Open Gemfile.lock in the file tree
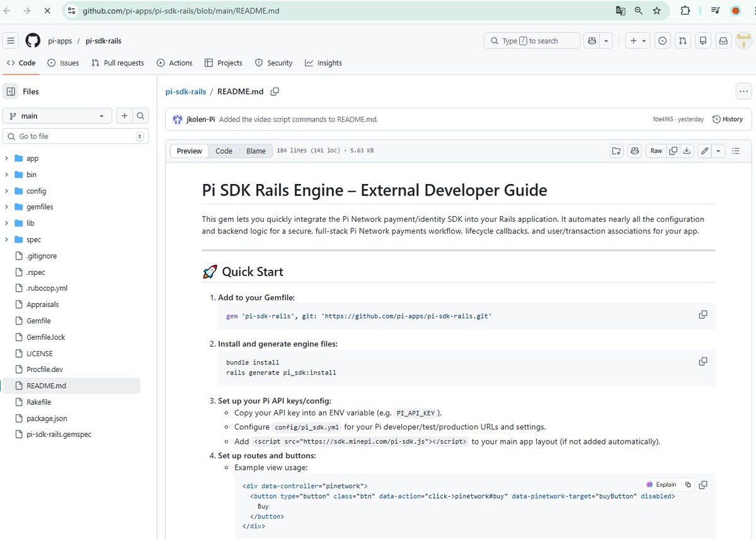This screenshot has height=539, width=756. click(x=46, y=337)
